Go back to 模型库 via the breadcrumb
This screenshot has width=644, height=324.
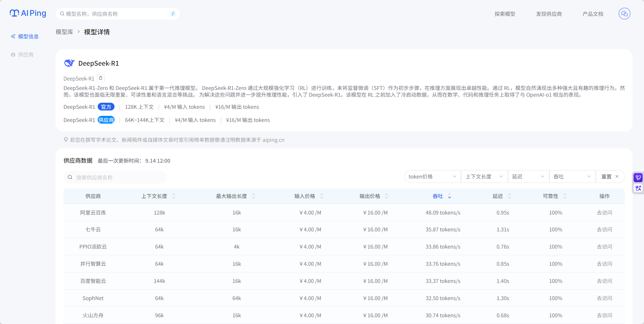pos(64,32)
